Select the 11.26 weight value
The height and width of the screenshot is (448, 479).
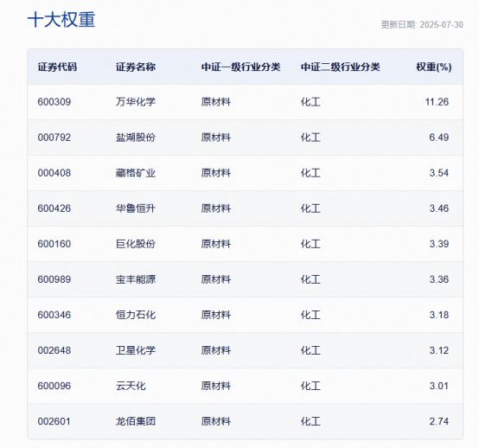point(437,102)
